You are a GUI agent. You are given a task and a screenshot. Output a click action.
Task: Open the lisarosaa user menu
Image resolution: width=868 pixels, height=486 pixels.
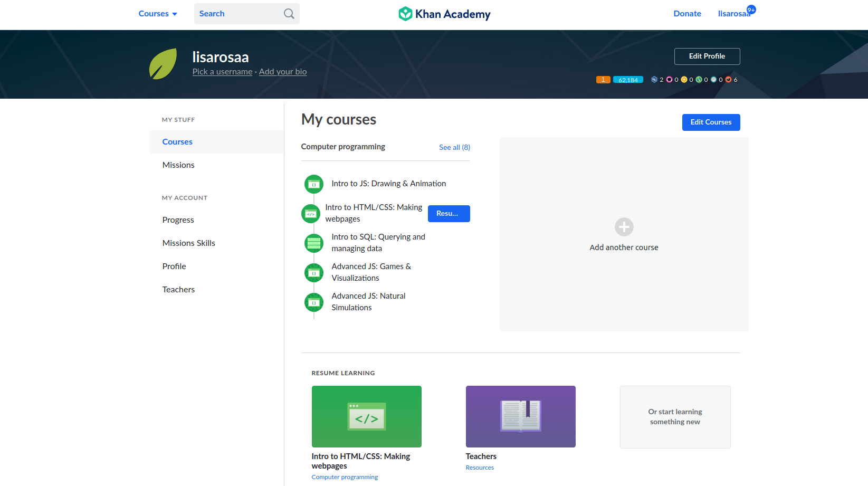tap(734, 14)
